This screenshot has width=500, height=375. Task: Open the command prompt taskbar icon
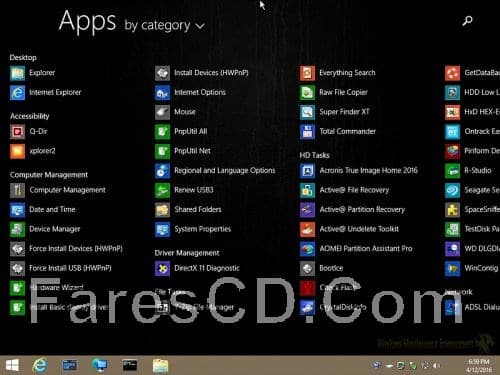coord(130,365)
